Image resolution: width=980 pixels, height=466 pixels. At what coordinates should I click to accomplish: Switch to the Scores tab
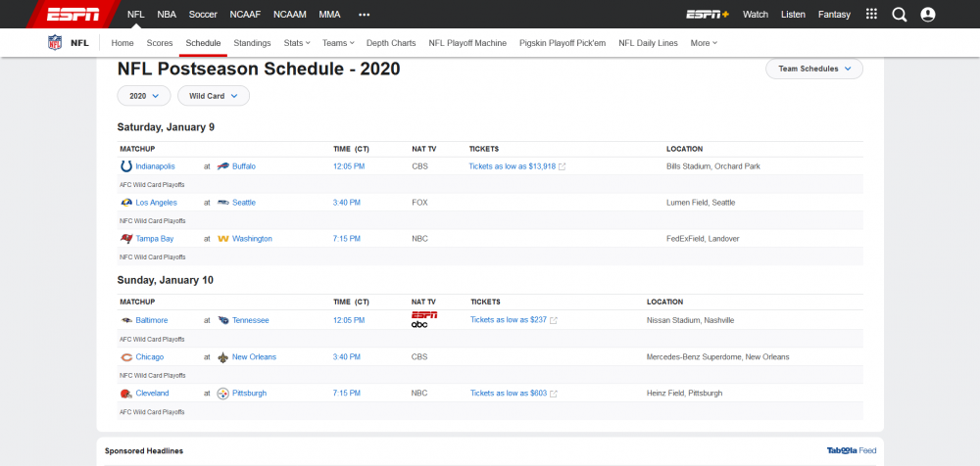pos(160,43)
